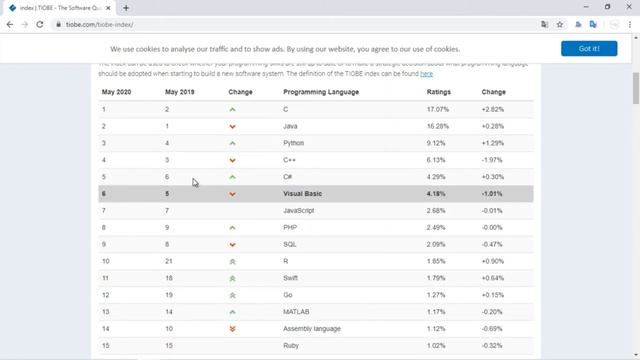The height and width of the screenshot is (360, 640).
Task: Click the up arrow in the C row
Action: pos(232,109)
